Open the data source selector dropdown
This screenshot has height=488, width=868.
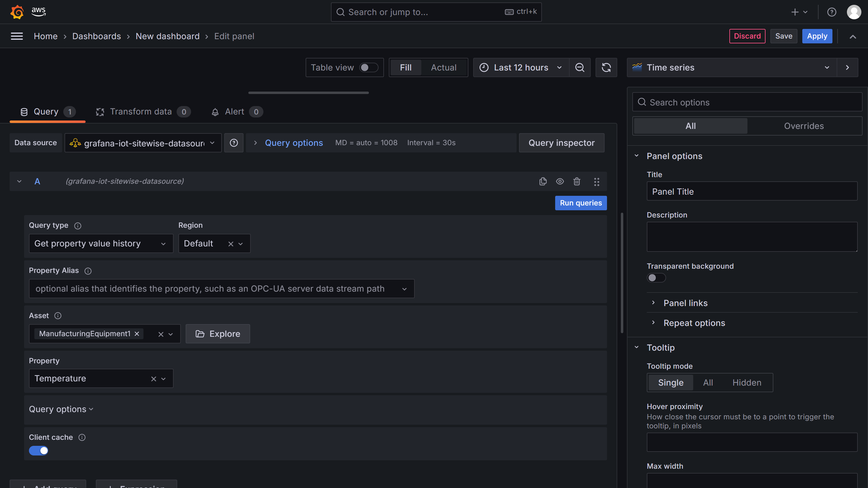pyautogui.click(x=143, y=143)
